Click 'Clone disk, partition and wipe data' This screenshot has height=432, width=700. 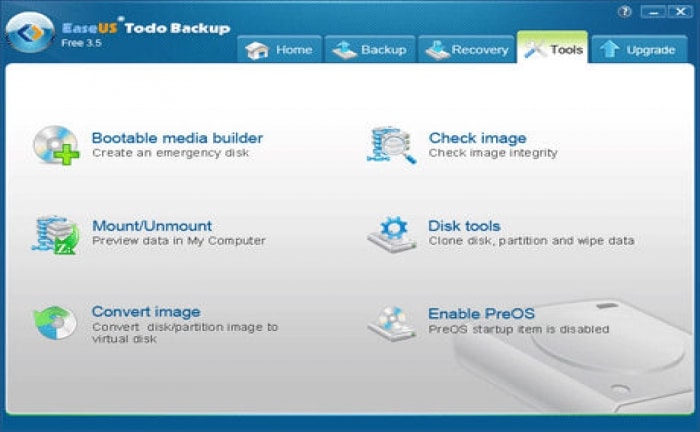531,241
